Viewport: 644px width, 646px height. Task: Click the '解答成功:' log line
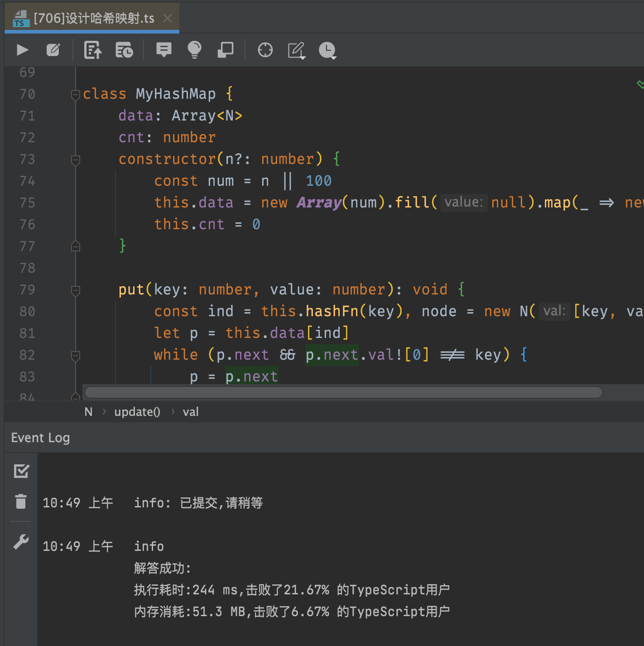pos(163,568)
